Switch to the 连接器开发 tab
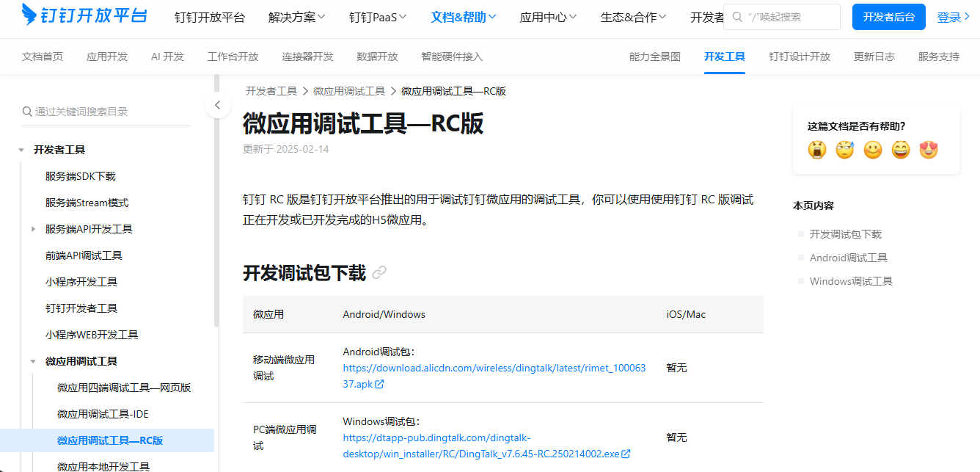The height and width of the screenshot is (472, 980). pos(308,57)
